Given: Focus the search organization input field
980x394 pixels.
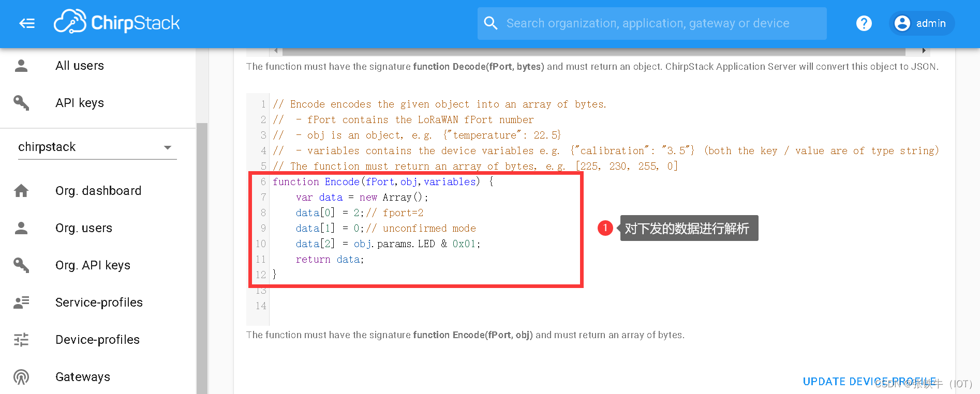Looking at the screenshot, I should point(652,23).
